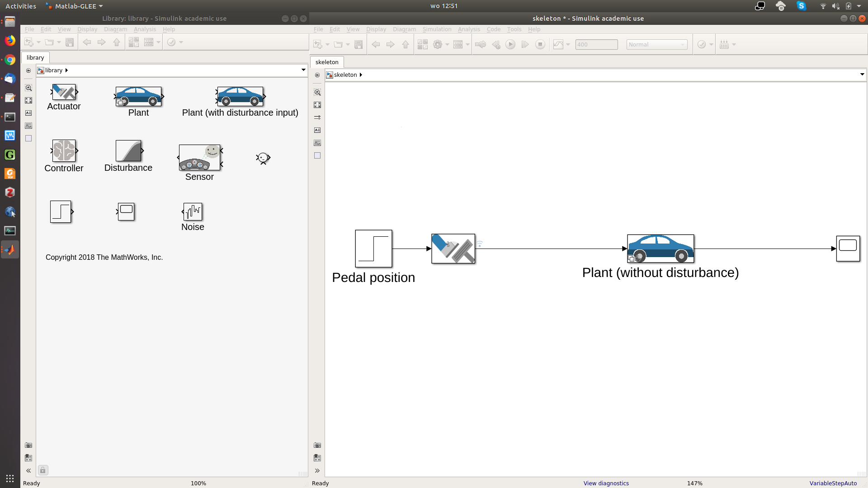Viewport: 868px width, 488px height.
Task: Select the Plant block in the library window
Action: (x=138, y=96)
